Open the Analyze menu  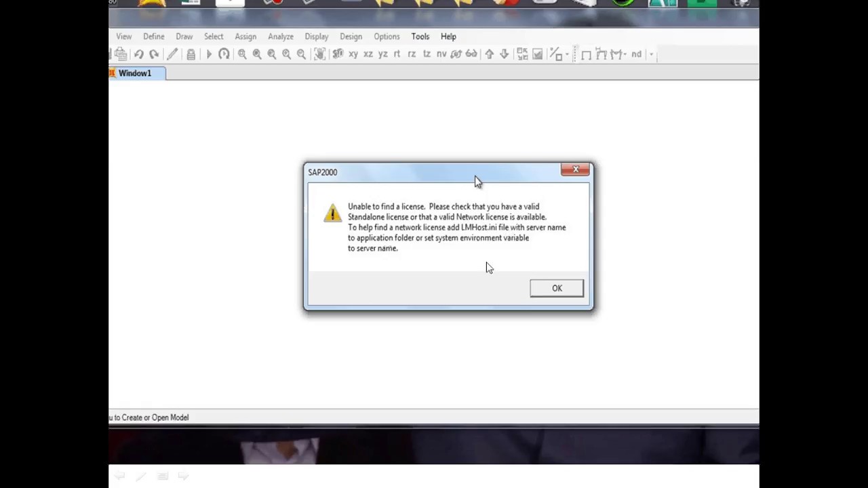point(281,37)
